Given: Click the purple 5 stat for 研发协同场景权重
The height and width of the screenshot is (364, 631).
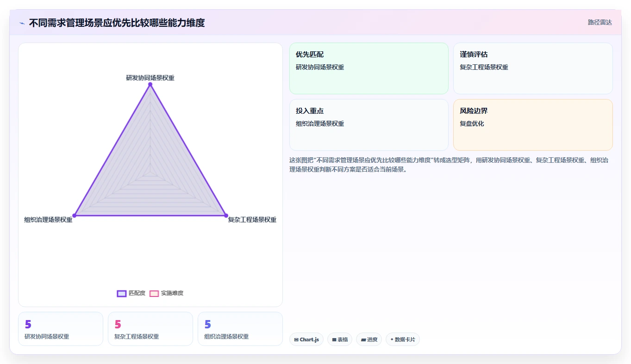Looking at the screenshot, I should point(28,324).
